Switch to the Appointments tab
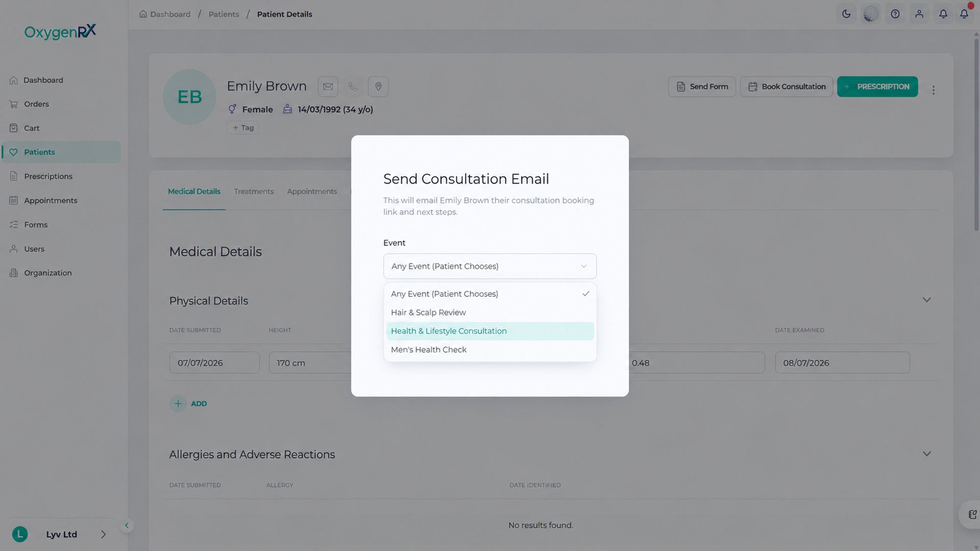 tap(312, 192)
